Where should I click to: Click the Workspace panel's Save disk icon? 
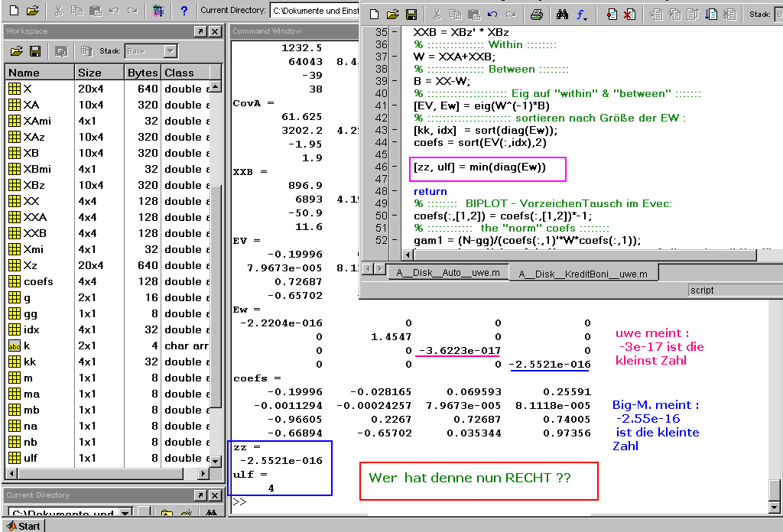point(35,51)
